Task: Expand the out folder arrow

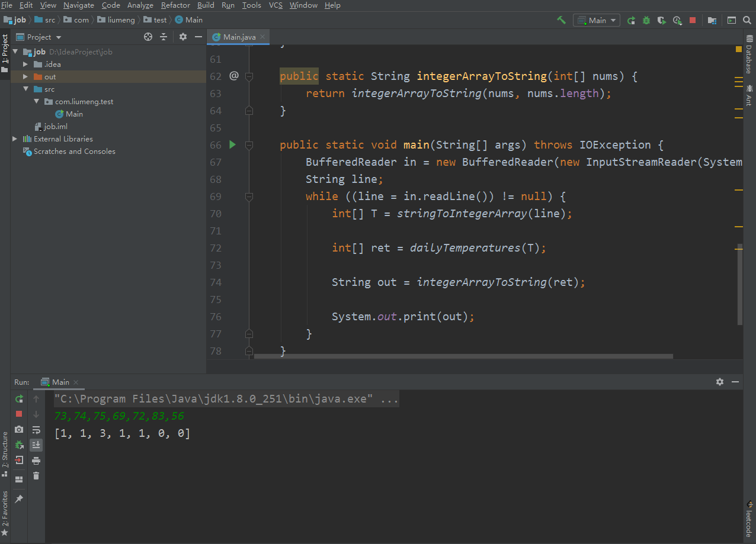Action: pyautogui.click(x=25, y=76)
